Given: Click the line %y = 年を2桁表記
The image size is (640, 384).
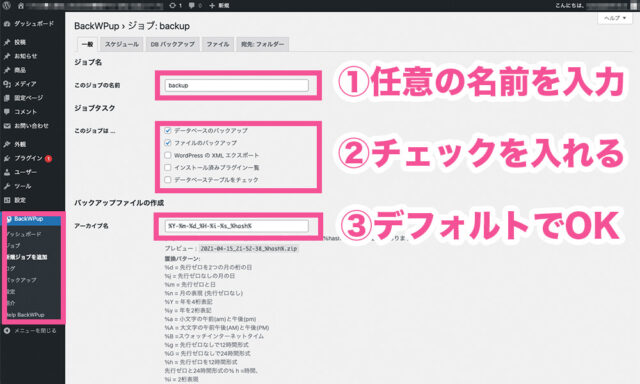Looking at the screenshot, I should coord(188,311).
